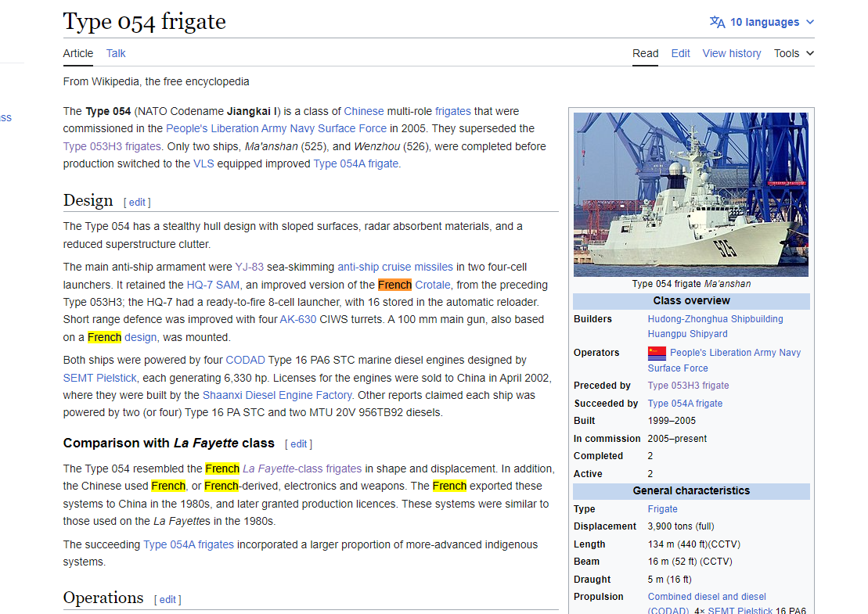This screenshot has height=614, width=868.
Task: Open Type 053H3 frigate in Preceded by row
Action: [x=688, y=386]
